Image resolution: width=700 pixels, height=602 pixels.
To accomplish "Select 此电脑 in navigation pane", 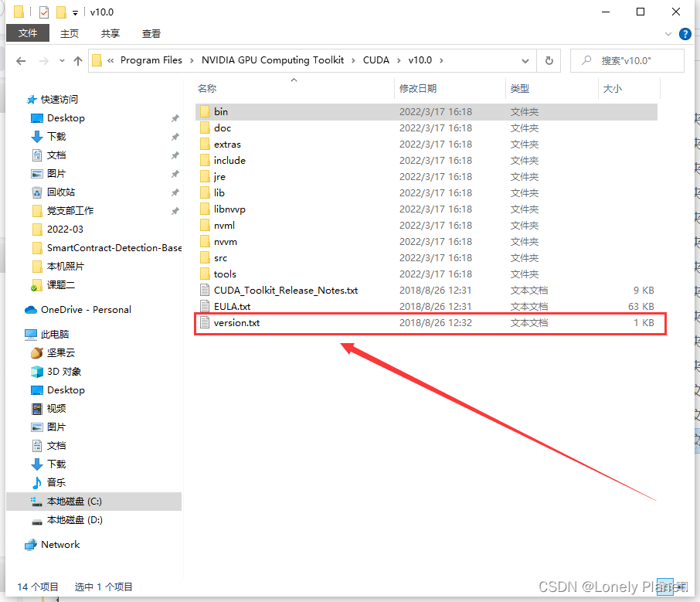I will 54,335.
